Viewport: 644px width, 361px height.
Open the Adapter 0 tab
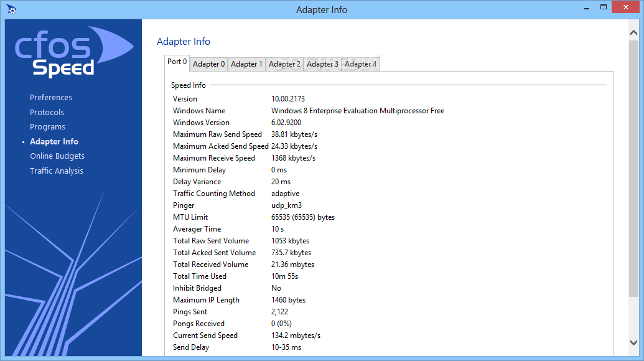pyautogui.click(x=208, y=64)
